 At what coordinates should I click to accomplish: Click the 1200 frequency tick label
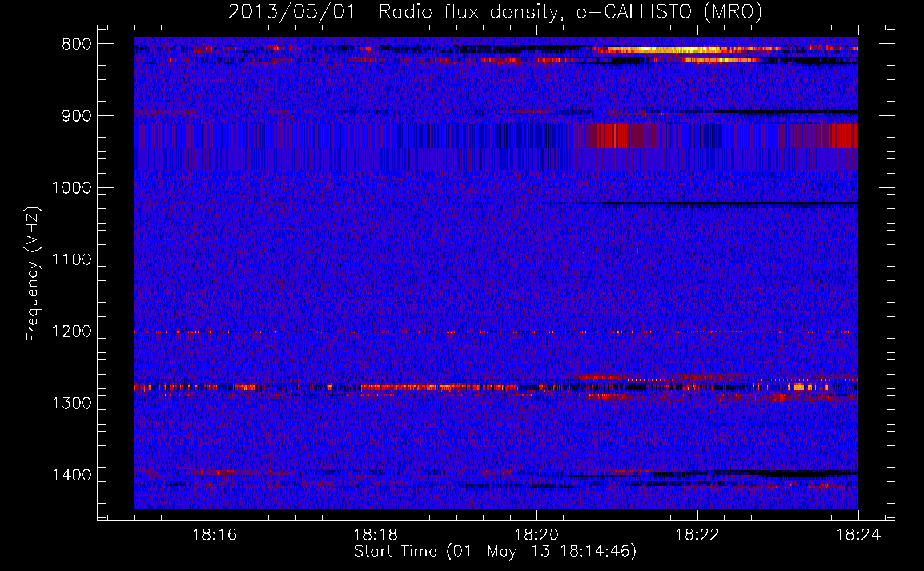(71, 332)
